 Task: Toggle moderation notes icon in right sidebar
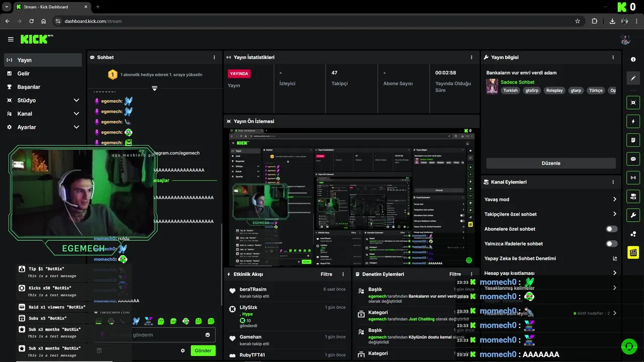coord(633,140)
